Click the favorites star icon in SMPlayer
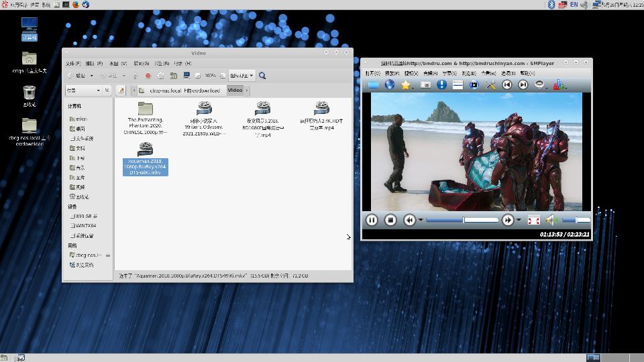This screenshot has width=644, height=362. (x=406, y=85)
